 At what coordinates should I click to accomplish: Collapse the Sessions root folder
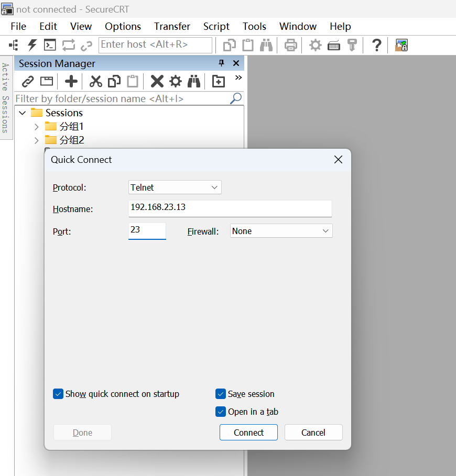tap(23, 113)
